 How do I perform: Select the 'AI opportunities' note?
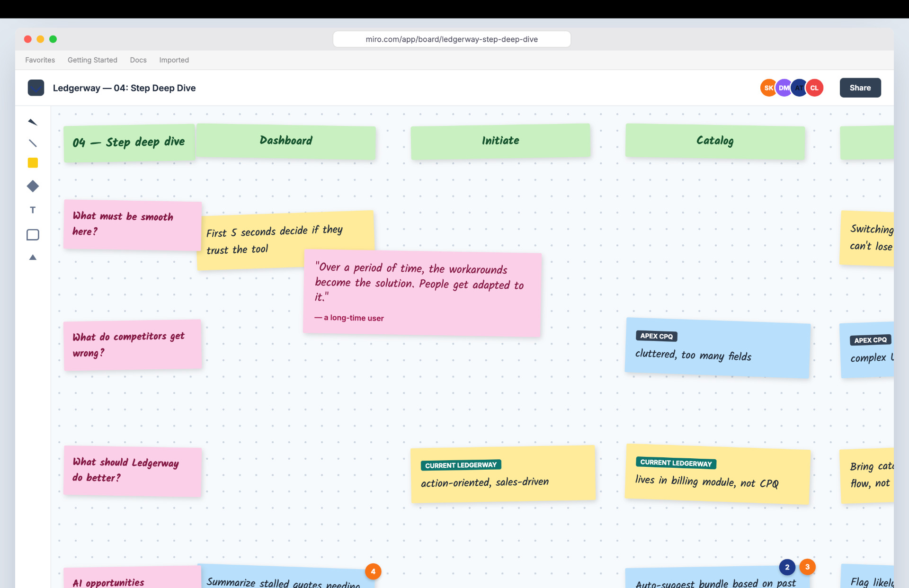click(133, 578)
